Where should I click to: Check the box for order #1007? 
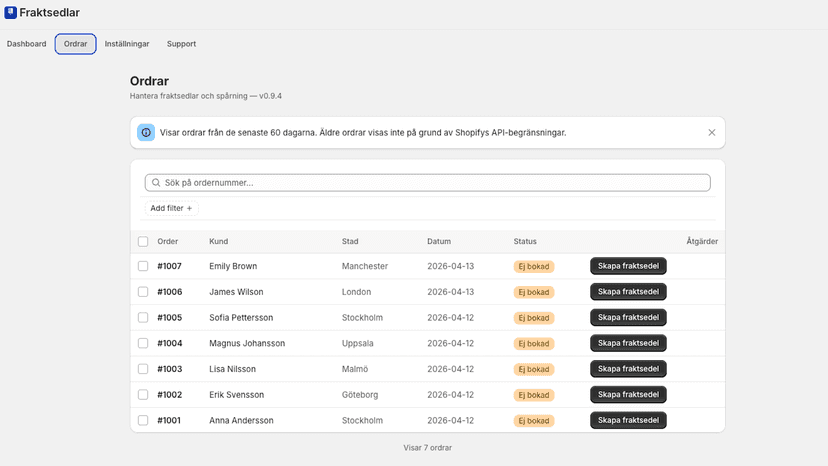(x=143, y=266)
